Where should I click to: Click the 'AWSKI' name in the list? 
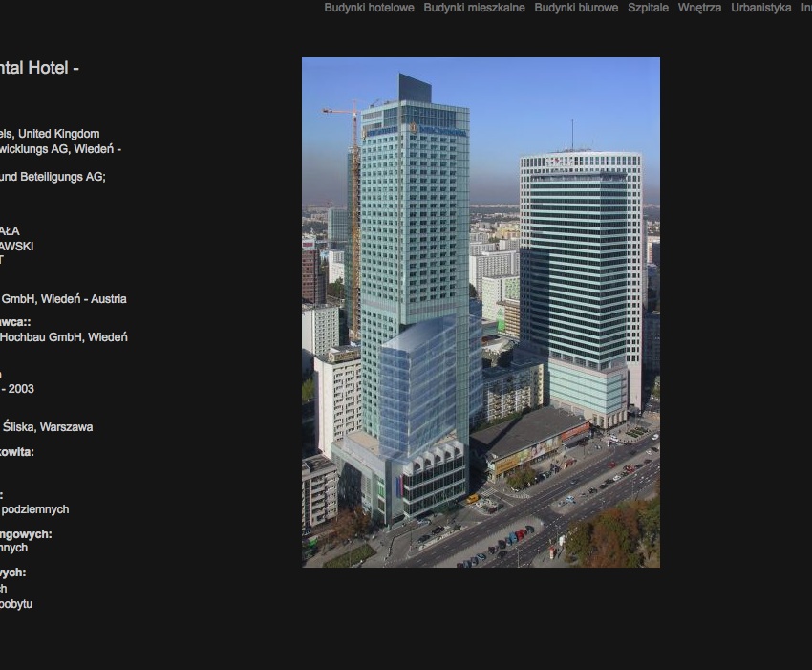click(x=16, y=246)
